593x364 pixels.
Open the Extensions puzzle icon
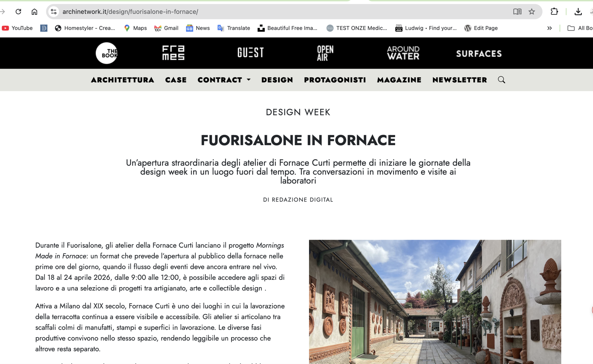coord(554,12)
